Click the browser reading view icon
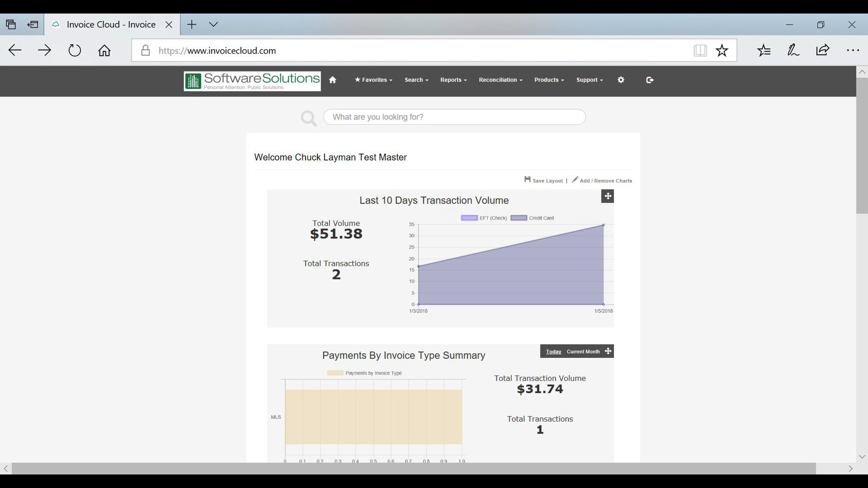Screen dimensions: 868x488 tap(700, 50)
